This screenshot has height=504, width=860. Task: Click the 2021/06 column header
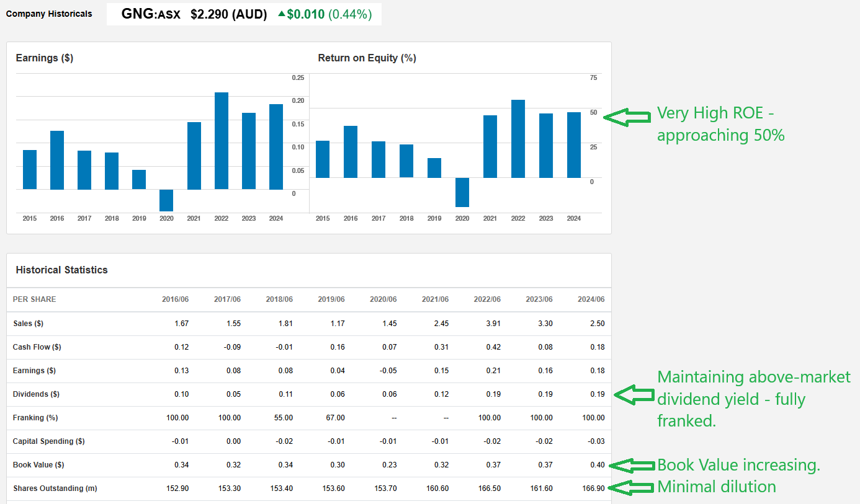pos(436,299)
